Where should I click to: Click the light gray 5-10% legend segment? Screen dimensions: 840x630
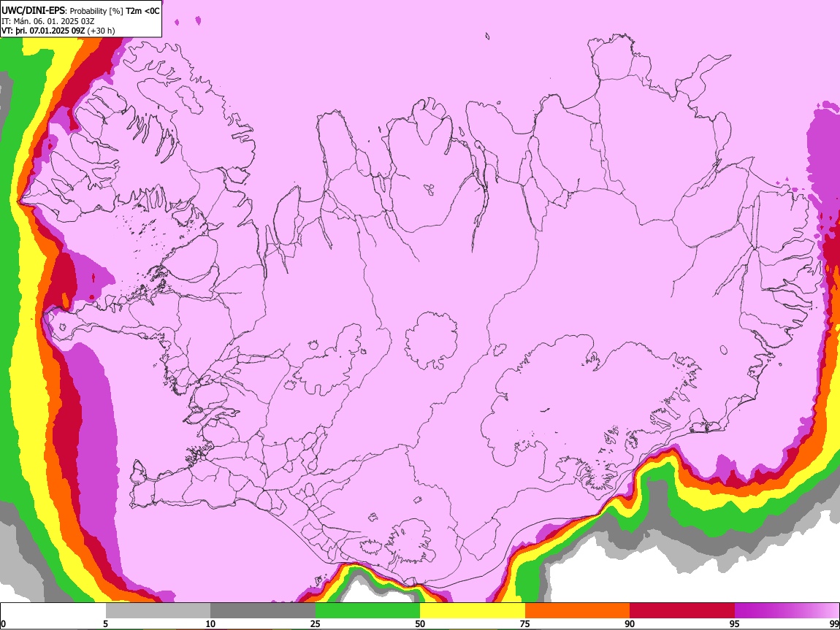(x=158, y=610)
